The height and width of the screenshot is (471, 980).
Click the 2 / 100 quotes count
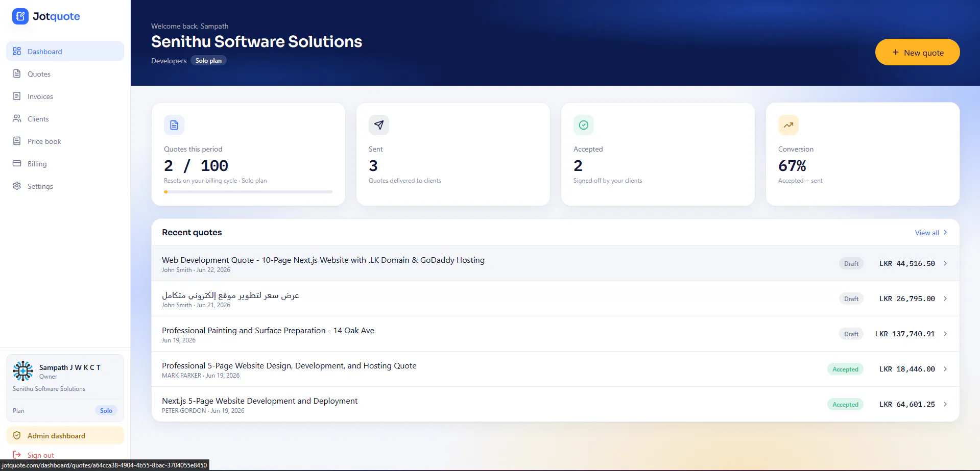pos(196,165)
